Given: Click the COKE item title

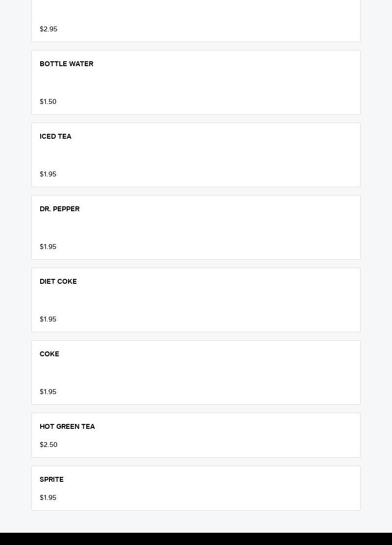Looking at the screenshot, I should [49, 354].
